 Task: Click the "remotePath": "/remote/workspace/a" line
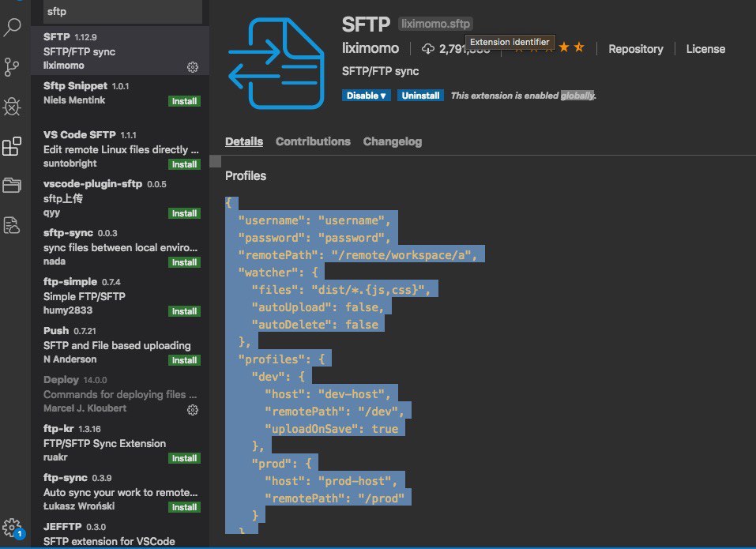pyautogui.click(x=358, y=255)
